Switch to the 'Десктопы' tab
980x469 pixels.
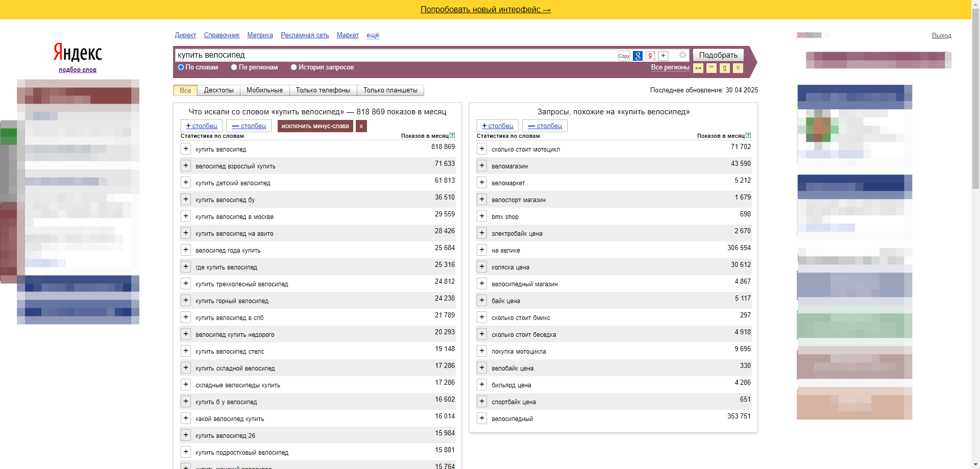pyautogui.click(x=218, y=90)
